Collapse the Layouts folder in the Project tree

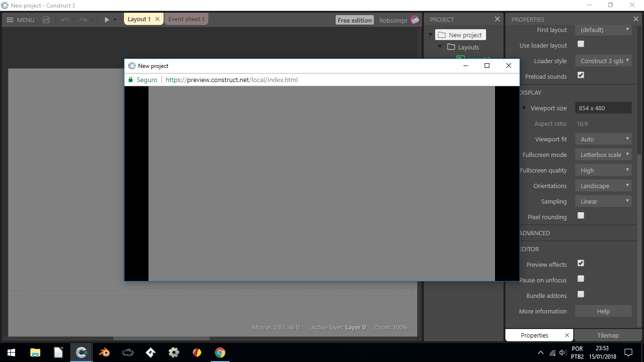440,47
